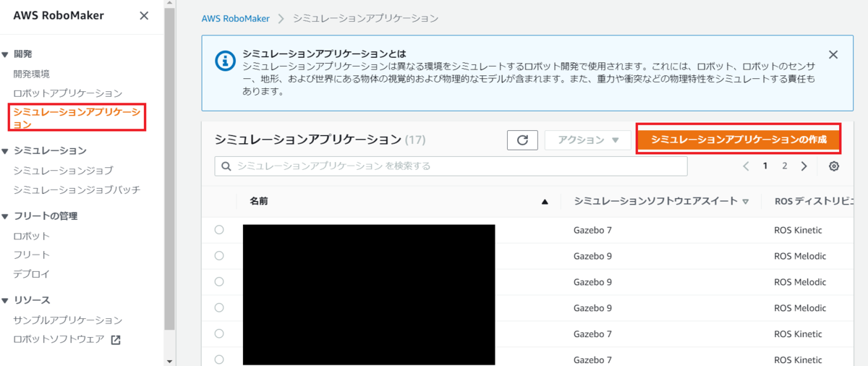Select radio for fourth row Gazebo 9
Image resolution: width=868 pixels, height=366 pixels.
[219, 308]
